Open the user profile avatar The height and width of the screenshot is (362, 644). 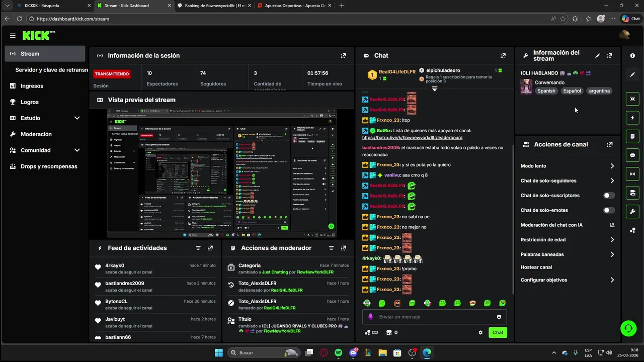click(x=624, y=35)
